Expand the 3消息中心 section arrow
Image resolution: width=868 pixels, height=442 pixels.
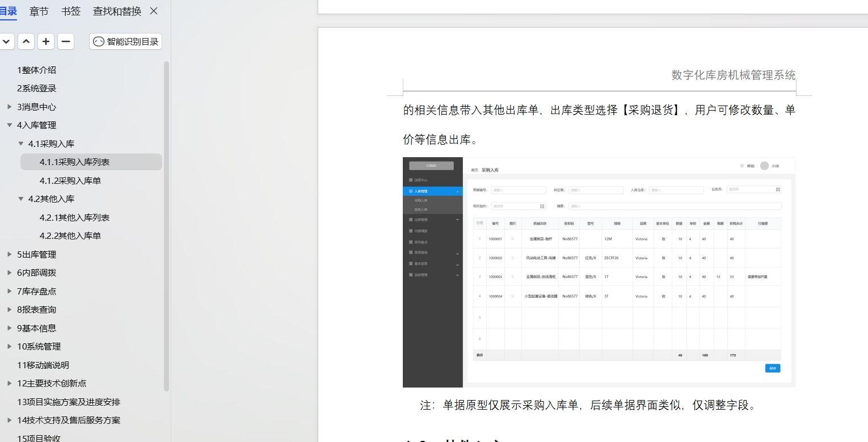click(9, 107)
